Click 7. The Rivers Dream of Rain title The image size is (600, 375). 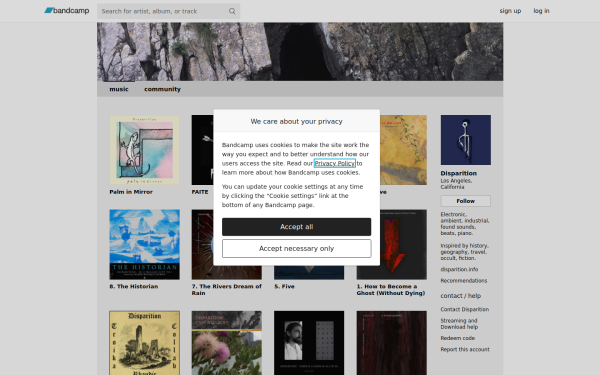227,290
